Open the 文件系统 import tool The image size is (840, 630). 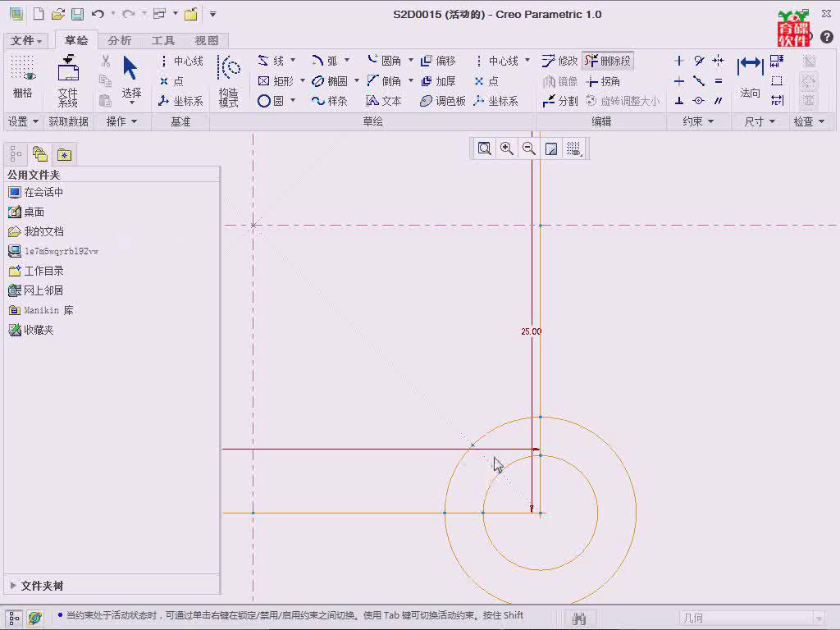click(68, 81)
